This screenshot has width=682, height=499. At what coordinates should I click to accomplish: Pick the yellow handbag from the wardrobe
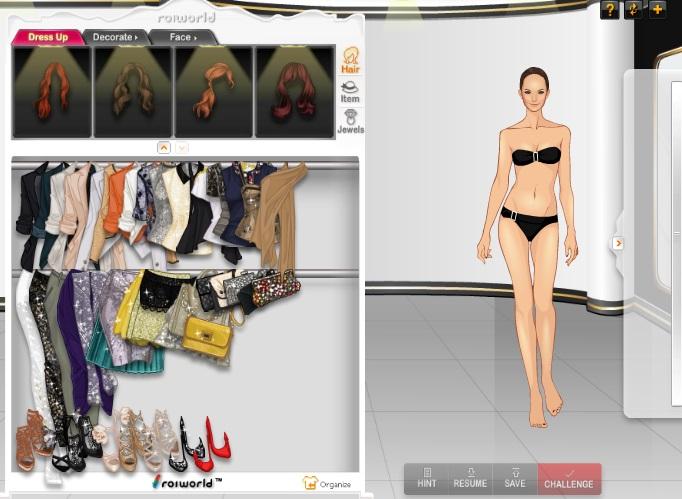coord(208,335)
